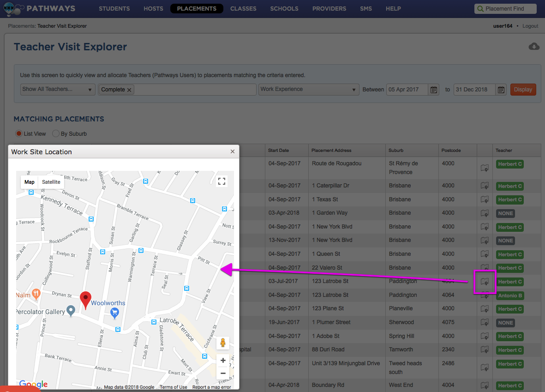
Task: Switch map to Map view
Action: click(30, 182)
